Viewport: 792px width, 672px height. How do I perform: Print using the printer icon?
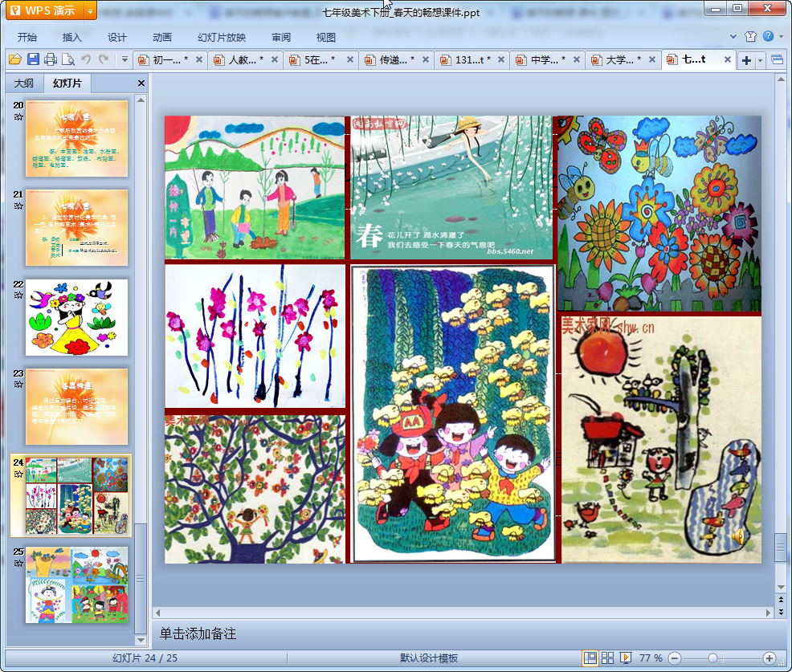51,59
